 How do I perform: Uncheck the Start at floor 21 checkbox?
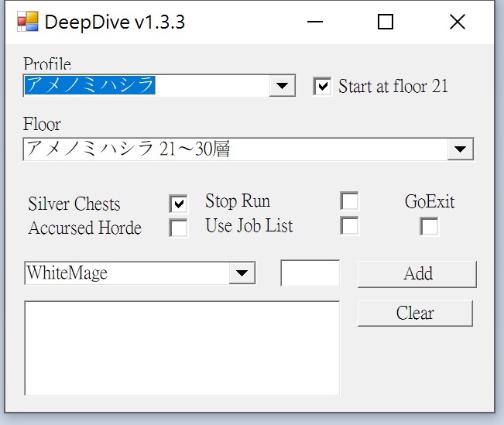click(322, 86)
